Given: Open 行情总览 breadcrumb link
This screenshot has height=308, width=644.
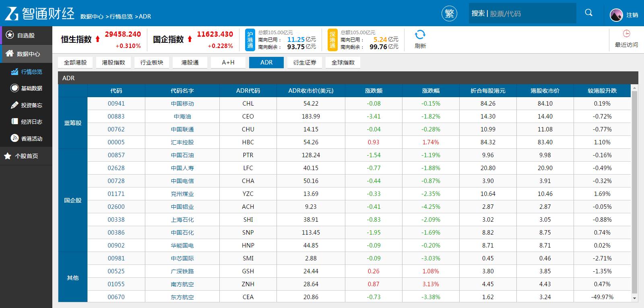Looking at the screenshot, I should click(121, 17).
